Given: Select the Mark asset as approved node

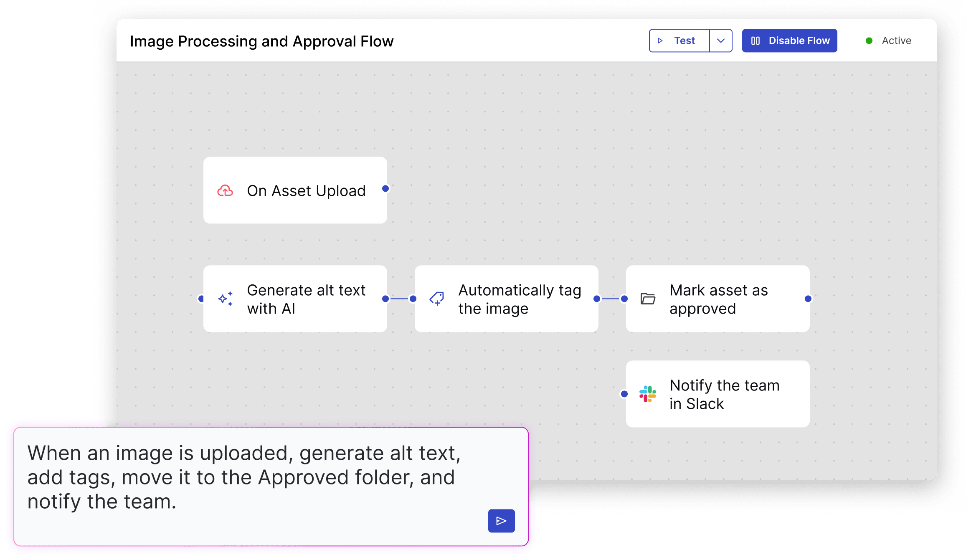Looking at the screenshot, I should [718, 299].
